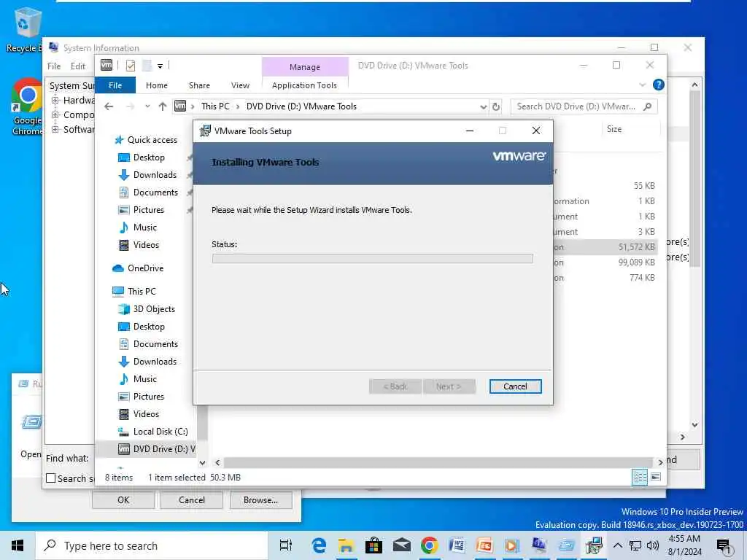Open the Share ribbon tab
This screenshot has width=747, height=560.
pos(199,85)
